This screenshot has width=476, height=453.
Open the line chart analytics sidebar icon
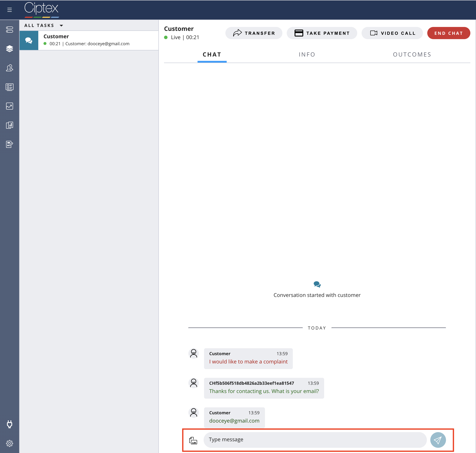pos(9,106)
